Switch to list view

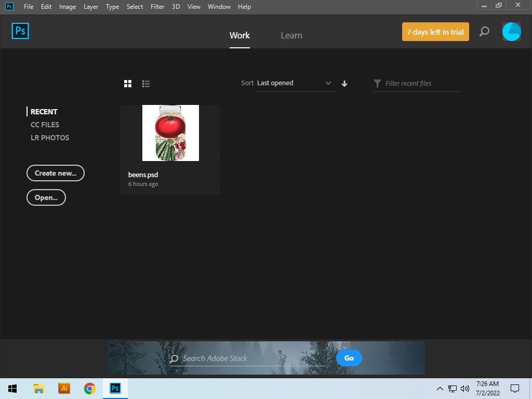coord(146,83)
